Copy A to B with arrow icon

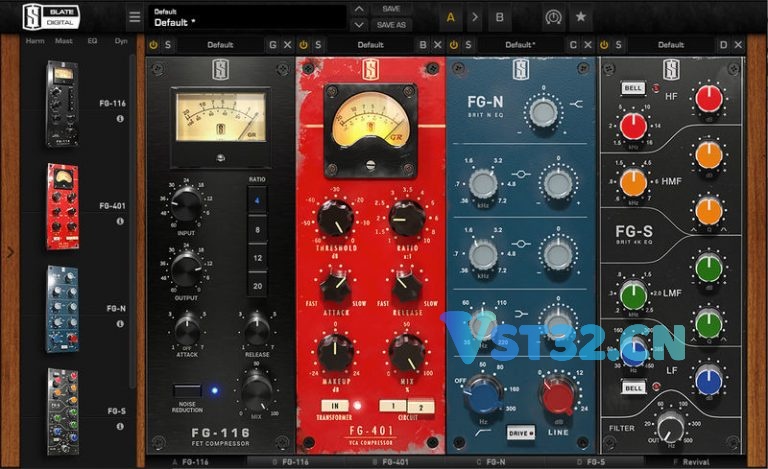pyautogui.click(x=475, y=17)
